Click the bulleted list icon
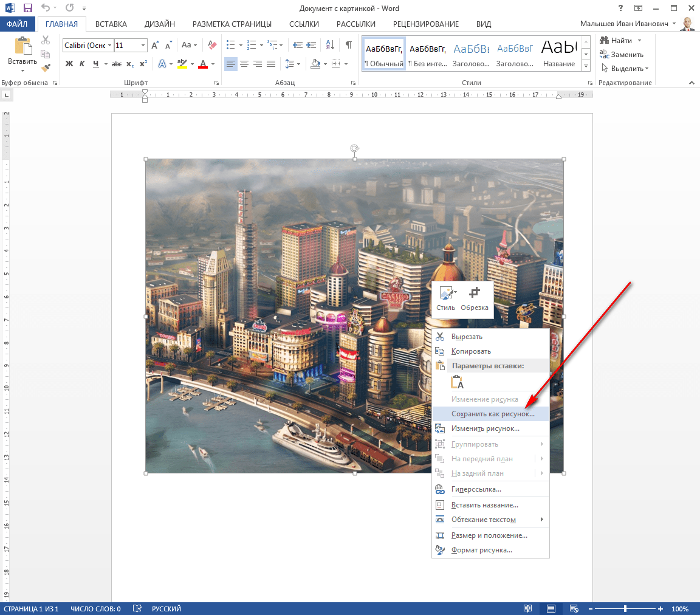 (x=231, y=45)
